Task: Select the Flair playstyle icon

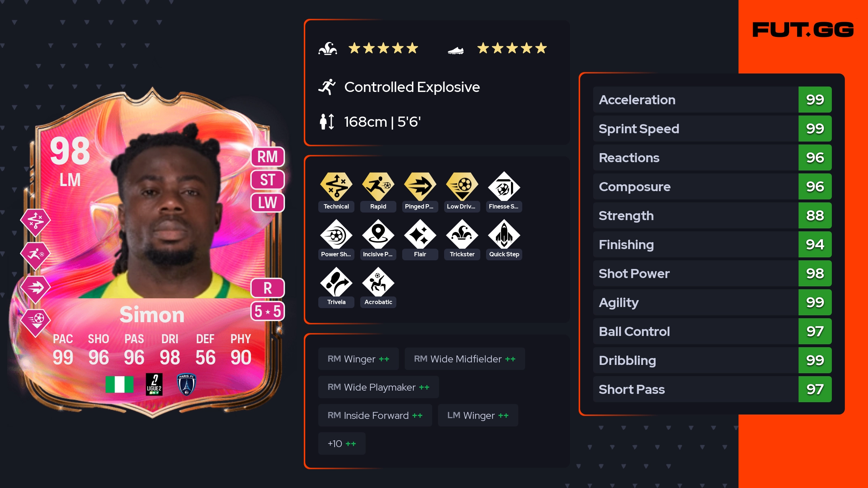Action: coord(420,234)
